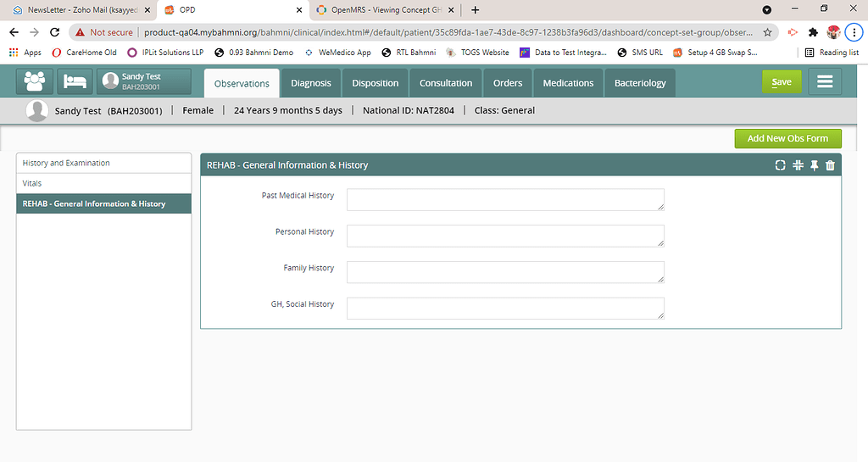Viewport: 868px width, 462px height.
Task: Click the bed management icon
Action: point(75,81)
